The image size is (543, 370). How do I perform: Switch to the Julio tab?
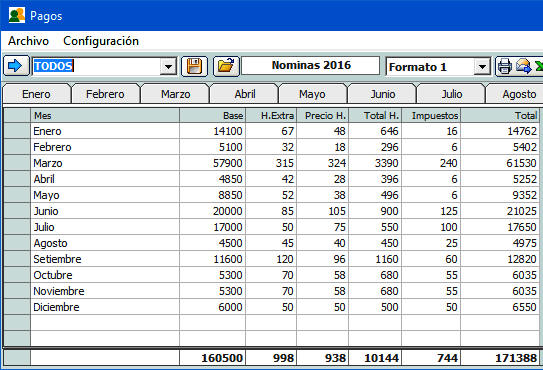pyautogui.click(x=451, y=94)
